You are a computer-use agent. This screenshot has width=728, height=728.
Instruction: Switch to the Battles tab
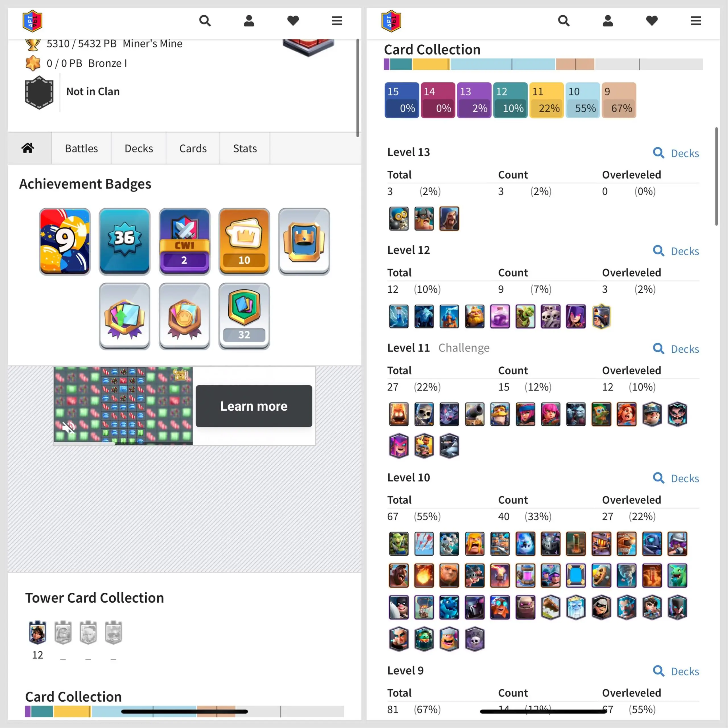tap(81, 148)
